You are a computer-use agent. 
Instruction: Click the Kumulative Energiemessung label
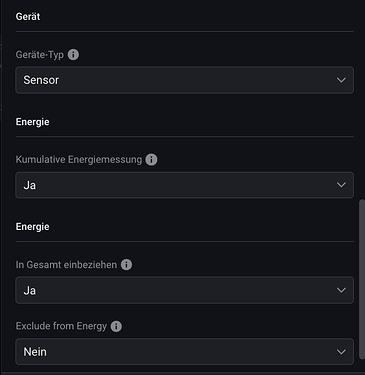click(x=79, y=160)
